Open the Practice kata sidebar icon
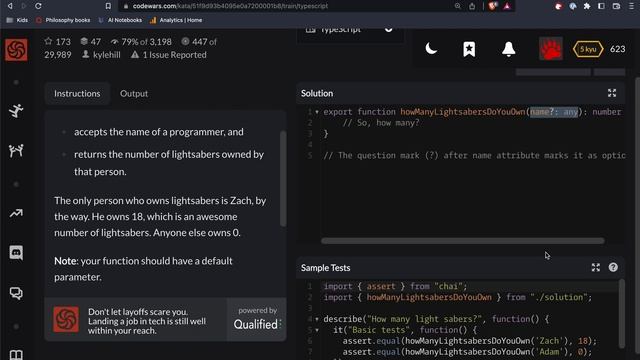The image size is (640, 360). click(x=16, y=111)
